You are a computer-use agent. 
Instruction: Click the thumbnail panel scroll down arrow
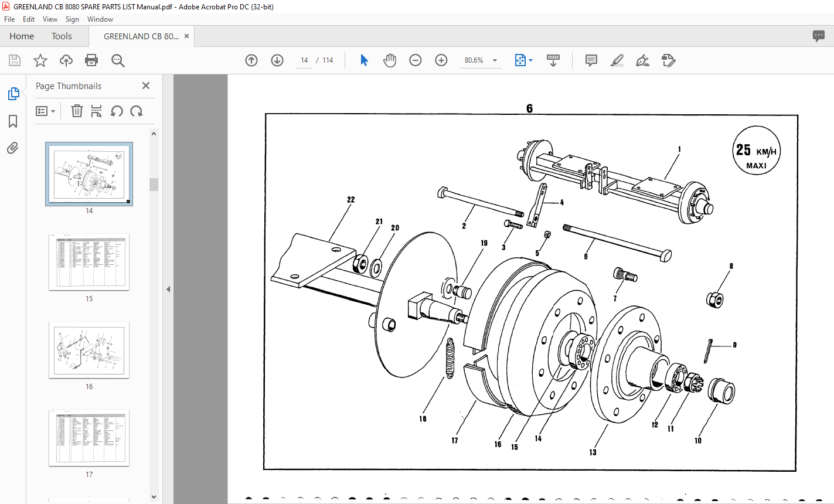[154, 496]
